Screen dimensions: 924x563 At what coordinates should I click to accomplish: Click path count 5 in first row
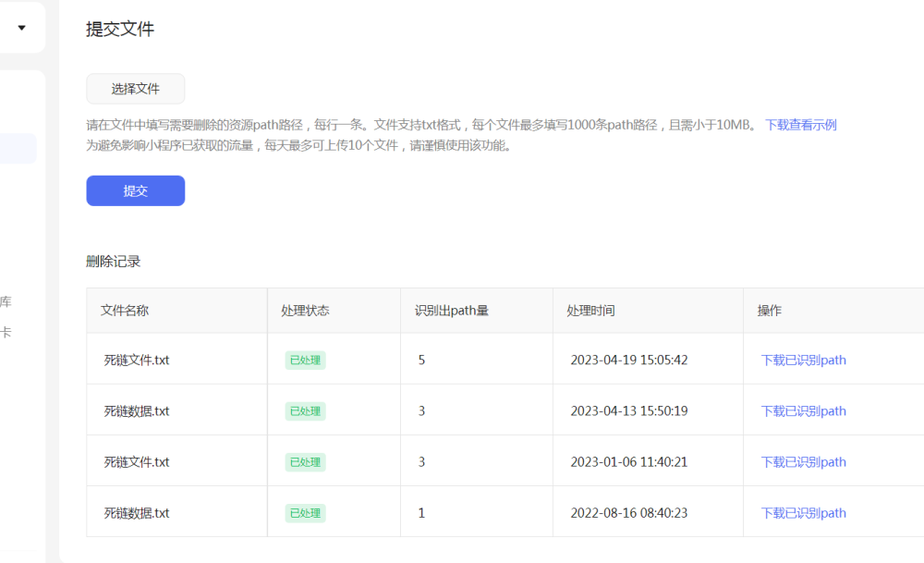[421, 361]
